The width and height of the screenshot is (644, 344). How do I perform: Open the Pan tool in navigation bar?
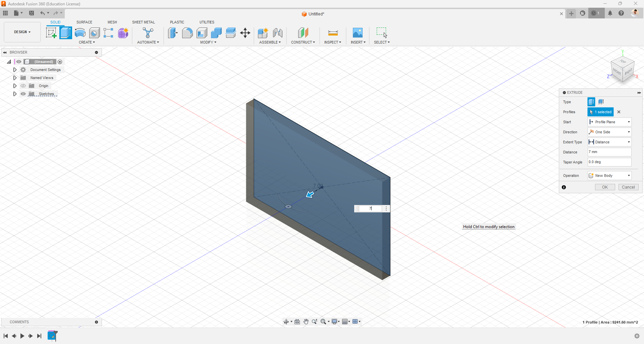306,322
